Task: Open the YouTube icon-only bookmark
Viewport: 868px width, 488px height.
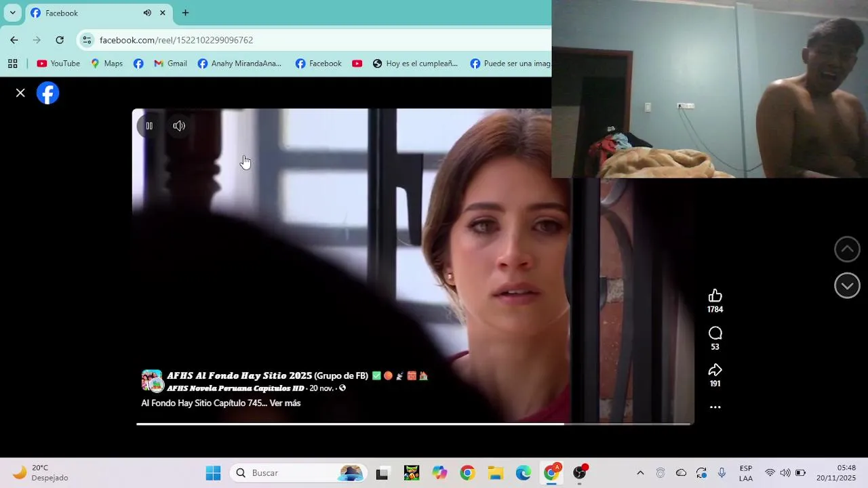Action: click(x=357, y=64)
